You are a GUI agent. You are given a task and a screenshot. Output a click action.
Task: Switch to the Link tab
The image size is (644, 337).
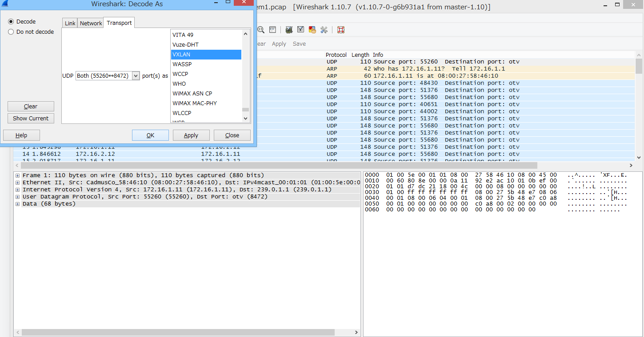pyautogui.click(x=69, y=23)
